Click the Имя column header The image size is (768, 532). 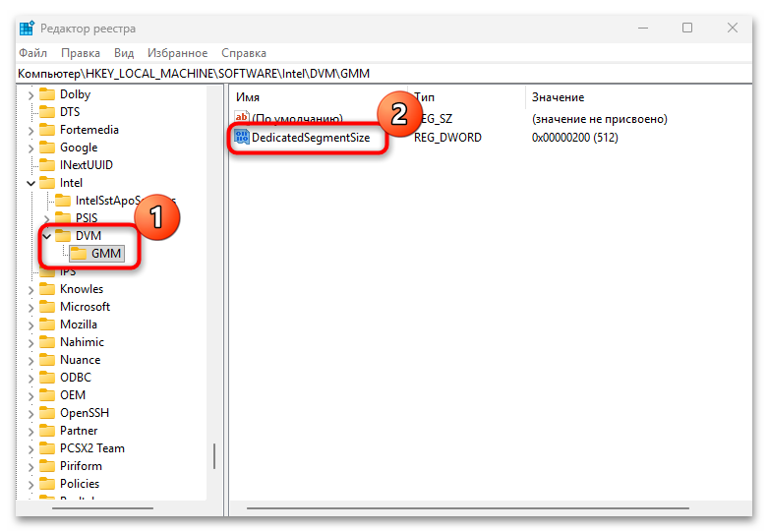[x=248, y=97]
